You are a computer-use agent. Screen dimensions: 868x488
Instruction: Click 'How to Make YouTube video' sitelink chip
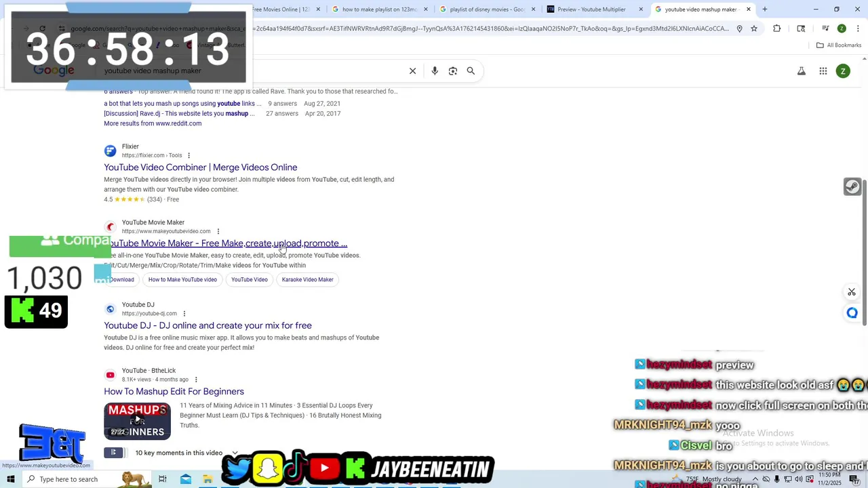click(x=182, y=279)
